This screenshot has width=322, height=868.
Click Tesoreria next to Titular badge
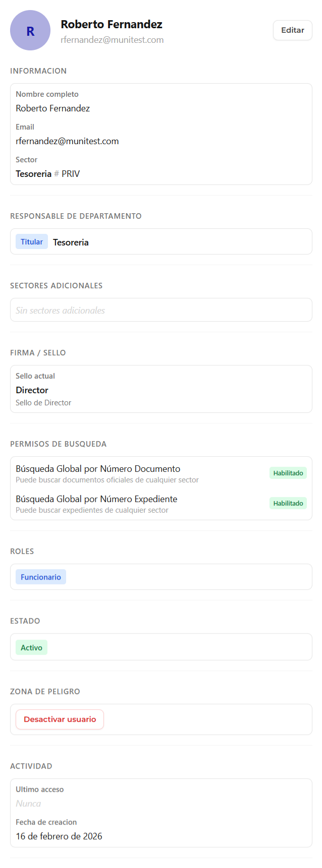pyautogui.click(x=71, y=242)
